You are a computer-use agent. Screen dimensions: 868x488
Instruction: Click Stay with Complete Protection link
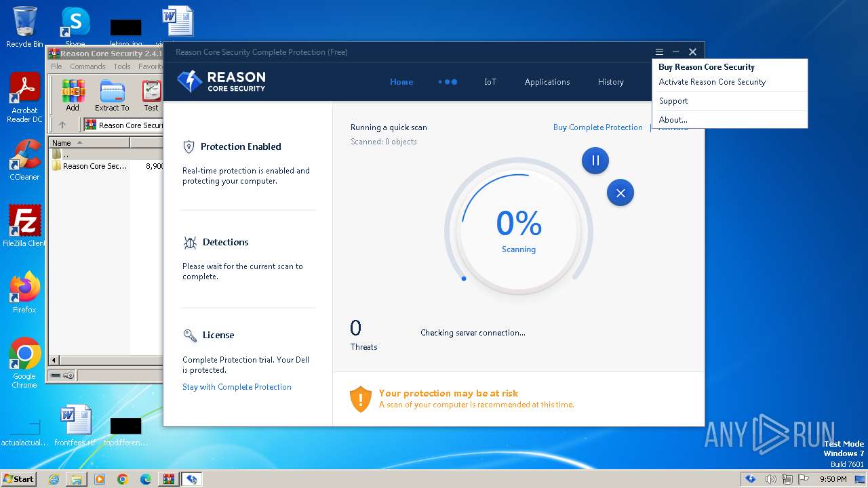(x=237, y=387)
